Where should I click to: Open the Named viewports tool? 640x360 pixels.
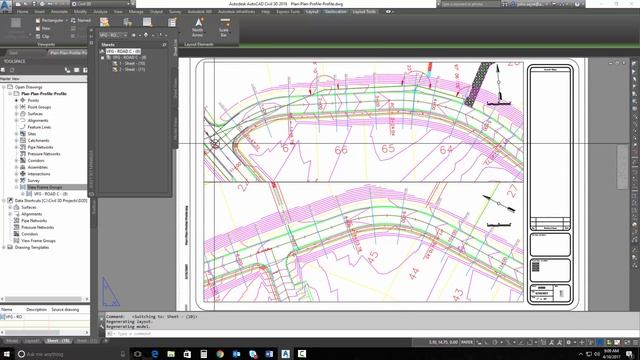click(81, 20)
